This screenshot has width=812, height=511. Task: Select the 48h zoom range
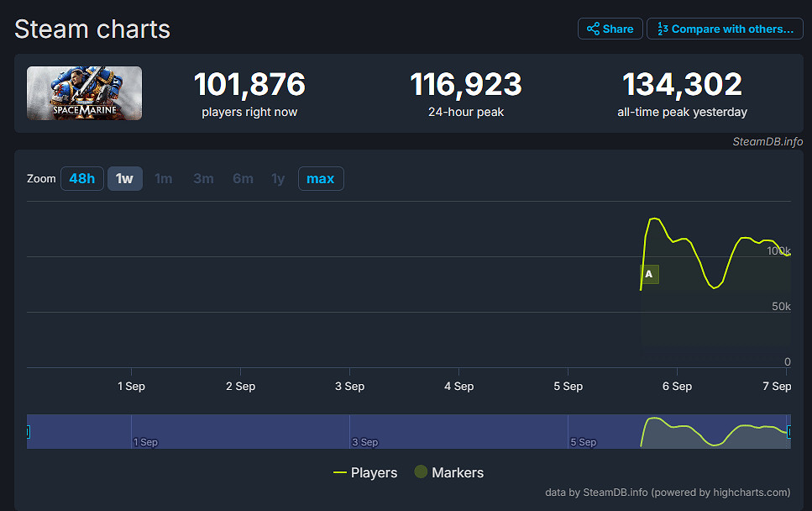[x=82, y=178]
